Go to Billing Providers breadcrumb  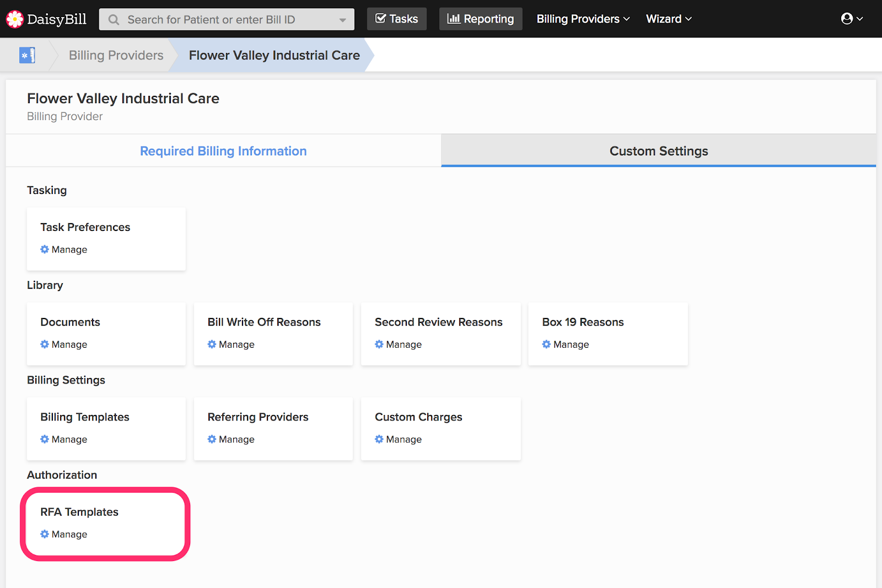point(116,55)
